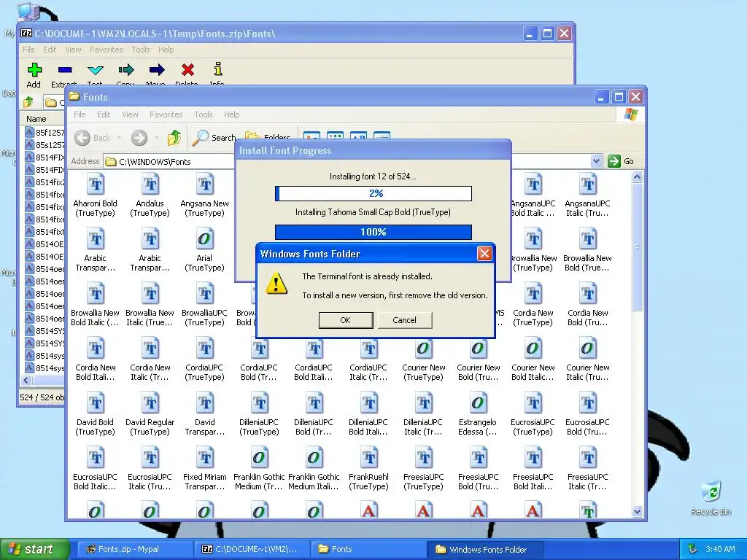Screen dimensions: 747x560
Task: Click the Add icon in 7-Zip toolbar
Action: [34, 70]
